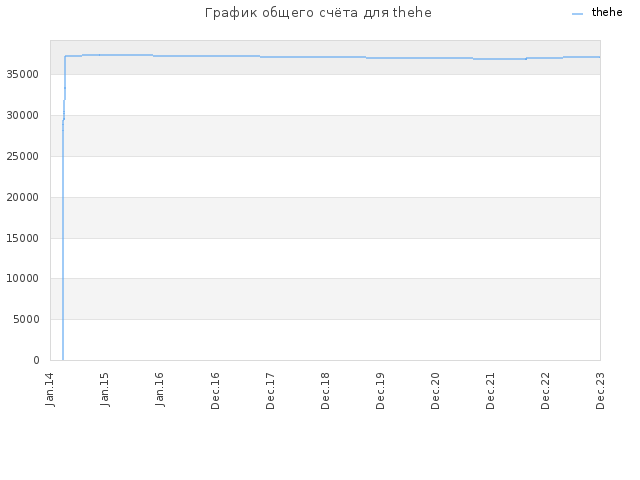Click the thehe legend entry
This screenshot has height=480, width=640.
[597, 13]
